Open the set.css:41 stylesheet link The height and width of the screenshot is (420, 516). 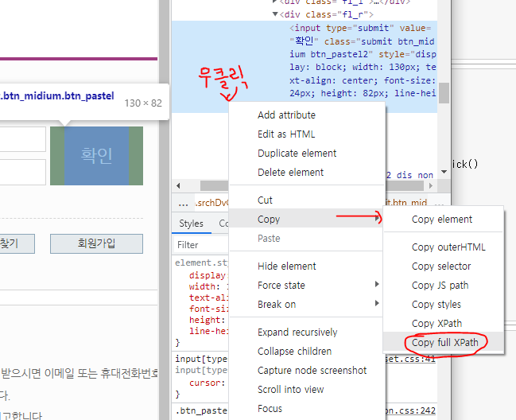coord(410,359)
